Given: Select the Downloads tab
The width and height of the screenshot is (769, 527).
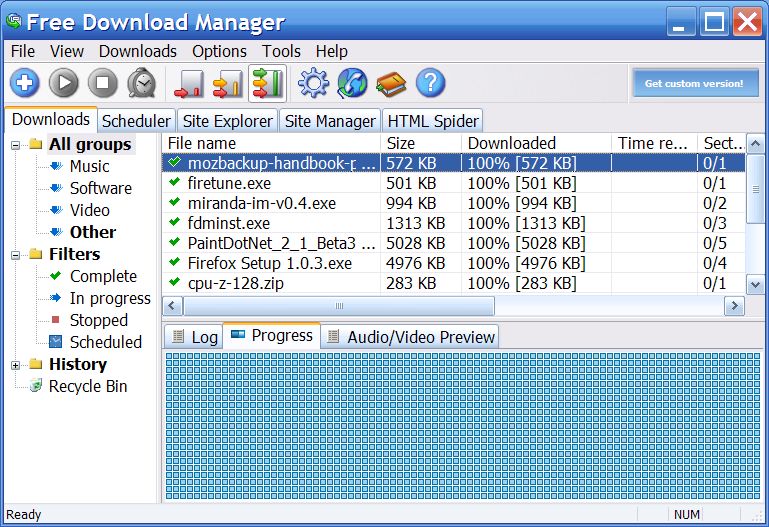Looking at the screenshot, I should [x=51, y=119].
